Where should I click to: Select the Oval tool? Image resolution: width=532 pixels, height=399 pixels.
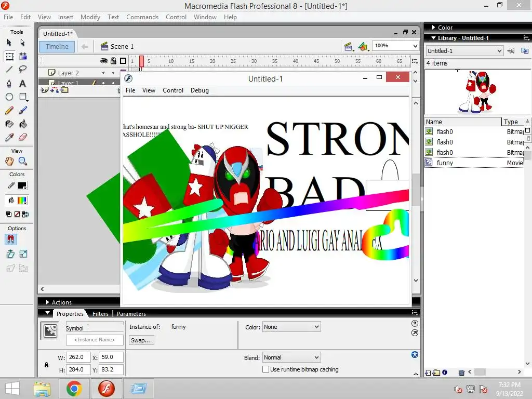point(9,97)
